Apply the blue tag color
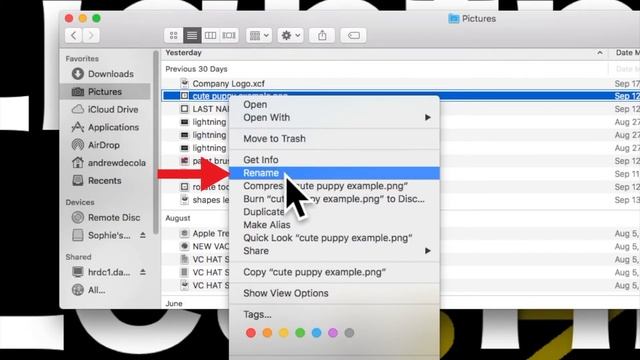The height and width of the screenshot is (360, 640). (x=316, y=333)
